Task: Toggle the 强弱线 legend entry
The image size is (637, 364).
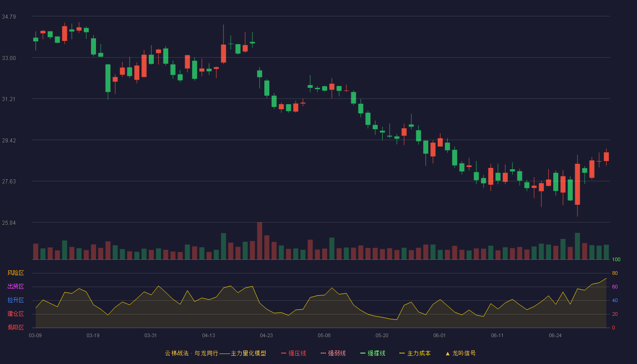Action: 333,353
